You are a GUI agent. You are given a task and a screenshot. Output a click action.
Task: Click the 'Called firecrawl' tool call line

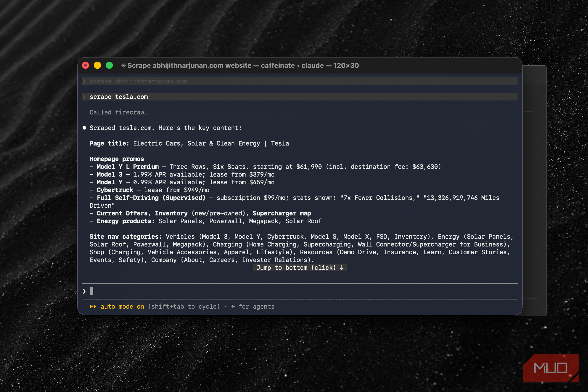(119, 112)
